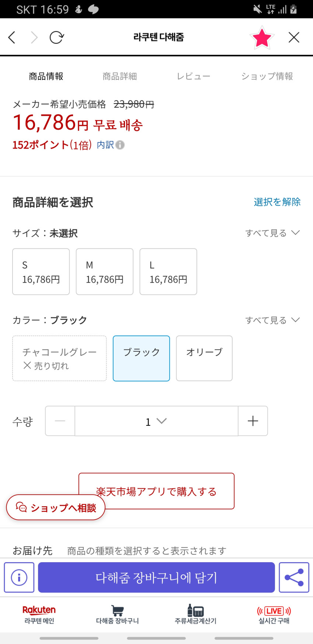Tap the browser back arrow icon
313x644 pixels.
(12, 37)
